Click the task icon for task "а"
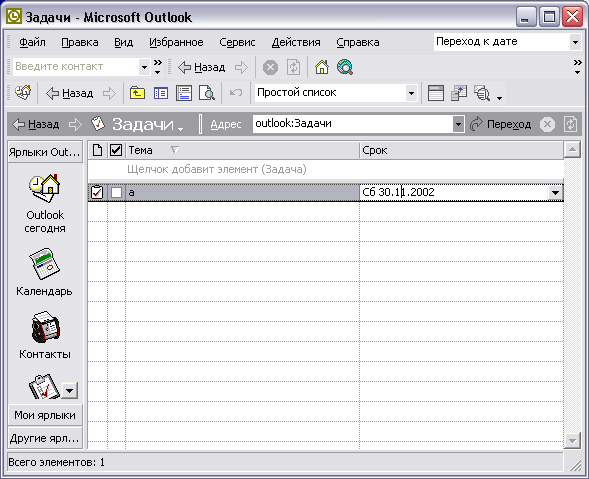 tap(97, 192)
